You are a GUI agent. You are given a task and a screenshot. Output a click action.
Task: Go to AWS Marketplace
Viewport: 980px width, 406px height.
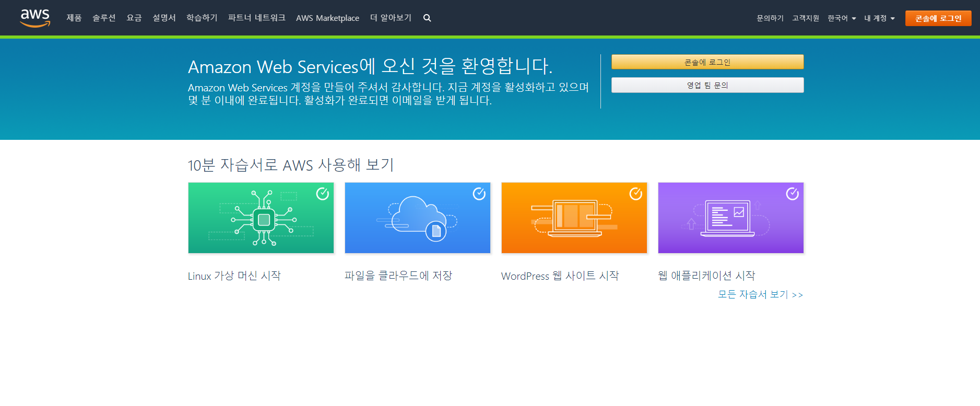[327, 18]
